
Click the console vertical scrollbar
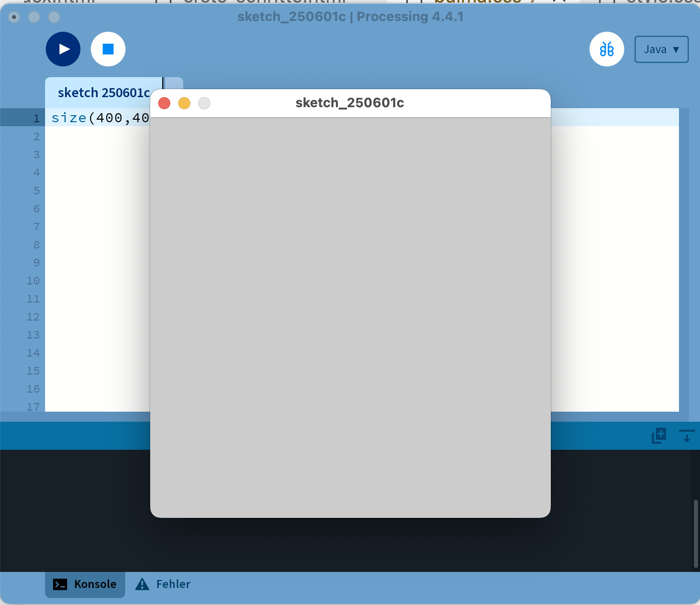(695, 533)
